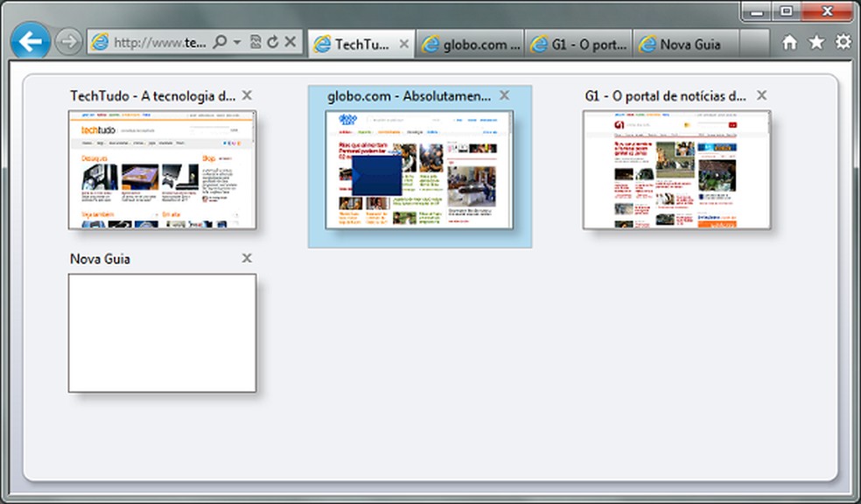The width and height of the screenshot is (861, 504).
Task: Refresh the page with the reload icon
Action: pyautogui.click(x=273, y=42)
